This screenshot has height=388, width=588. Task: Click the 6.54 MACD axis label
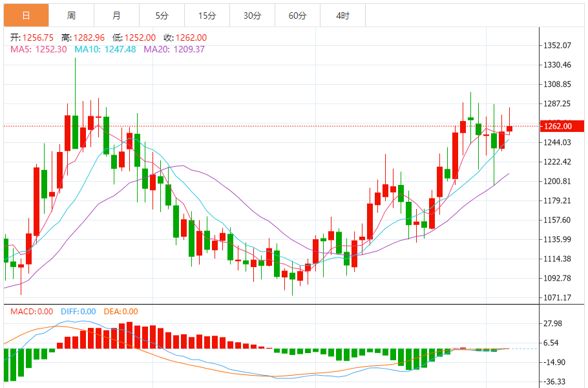pyautogui.click(x=551, y=343)
